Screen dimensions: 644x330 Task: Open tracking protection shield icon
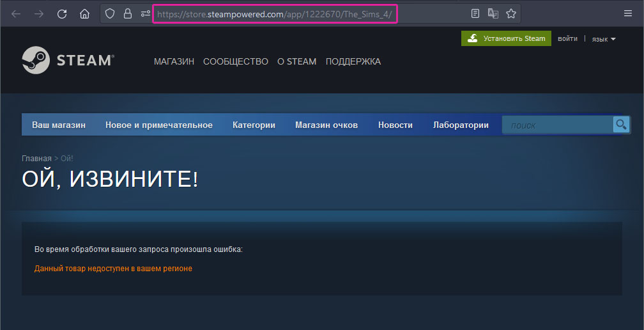[110, 13]
